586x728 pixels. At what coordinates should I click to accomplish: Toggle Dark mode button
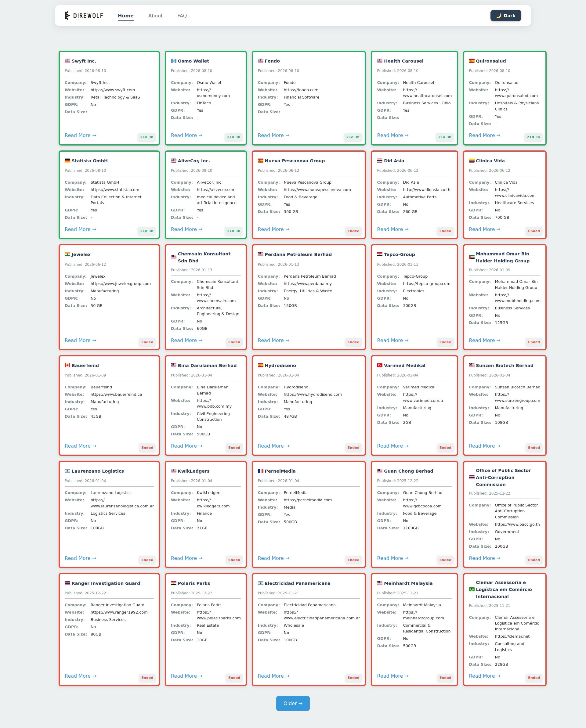(x=506, y=16)
